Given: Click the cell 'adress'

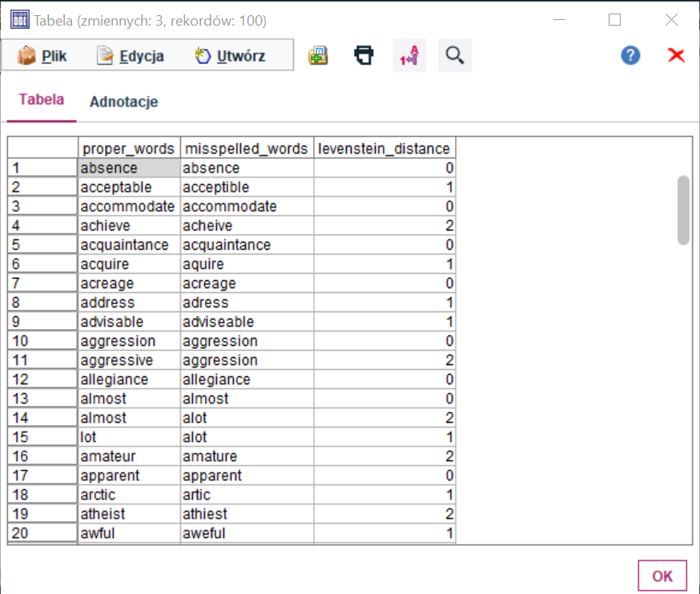Looking at the screenshot, I should [247, 302].
